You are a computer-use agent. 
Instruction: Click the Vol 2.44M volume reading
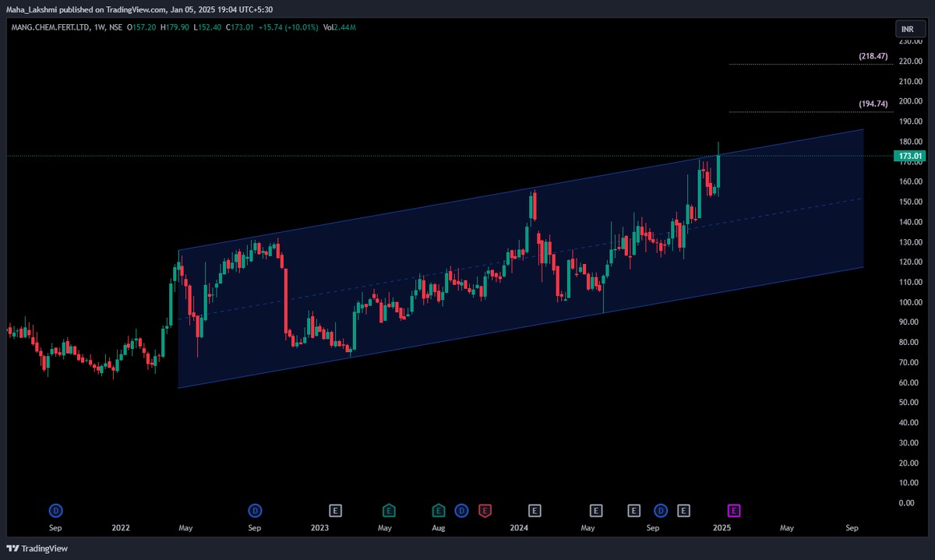(341, 27)
